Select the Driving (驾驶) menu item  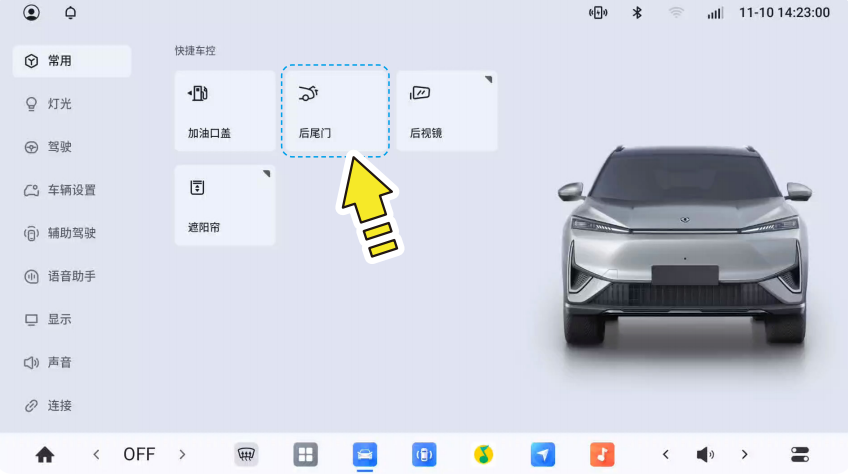[x=60, y=147]
